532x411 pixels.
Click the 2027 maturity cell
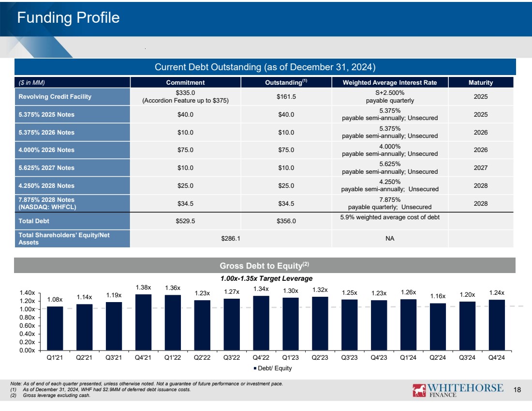(x=481, y=168)
